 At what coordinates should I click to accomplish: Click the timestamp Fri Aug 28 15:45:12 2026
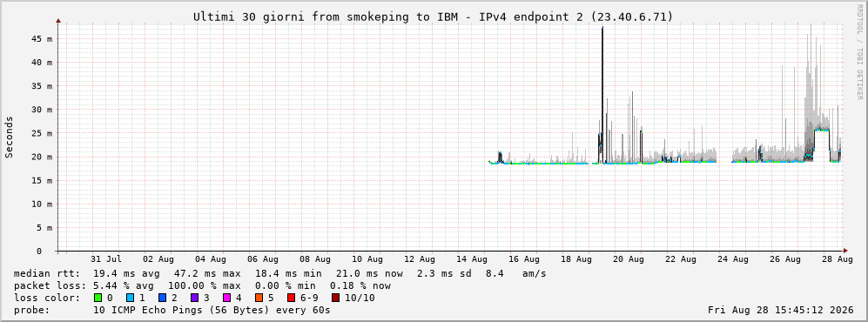pos(781,311)
